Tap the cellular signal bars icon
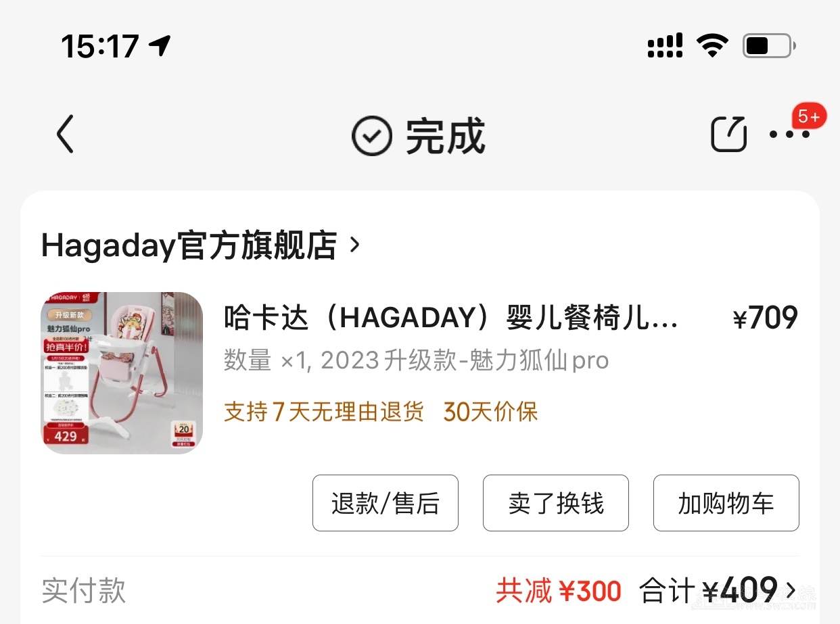This screenshot has width=840, height=624. click(x=665, y=46)
